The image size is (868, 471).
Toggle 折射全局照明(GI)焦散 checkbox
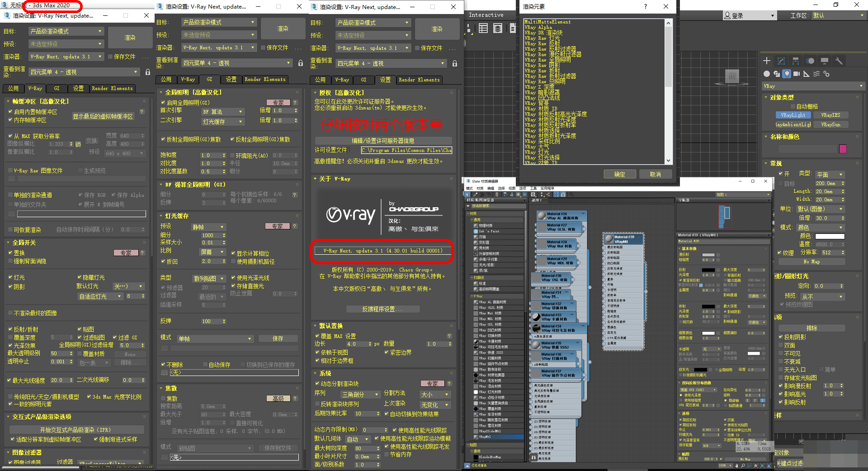[163, 139]
